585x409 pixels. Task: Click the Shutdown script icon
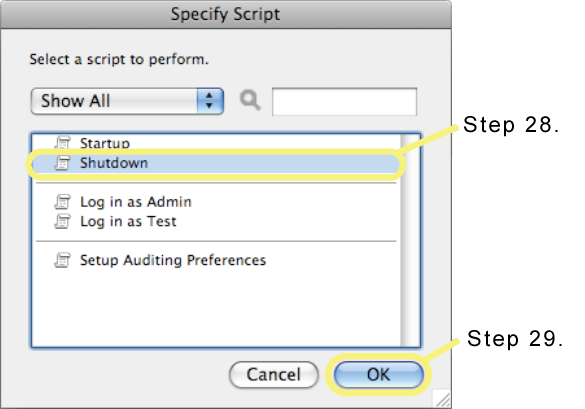coord(62,163)
